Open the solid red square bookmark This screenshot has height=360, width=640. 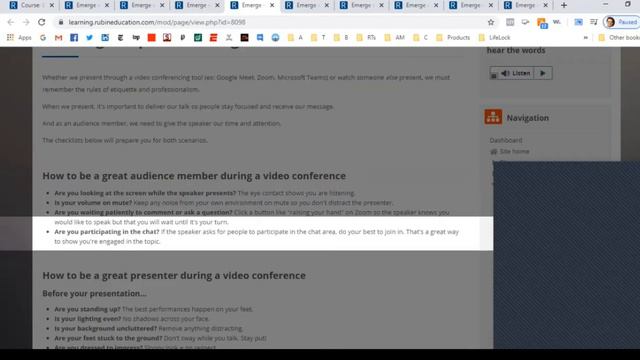(151, 38)
